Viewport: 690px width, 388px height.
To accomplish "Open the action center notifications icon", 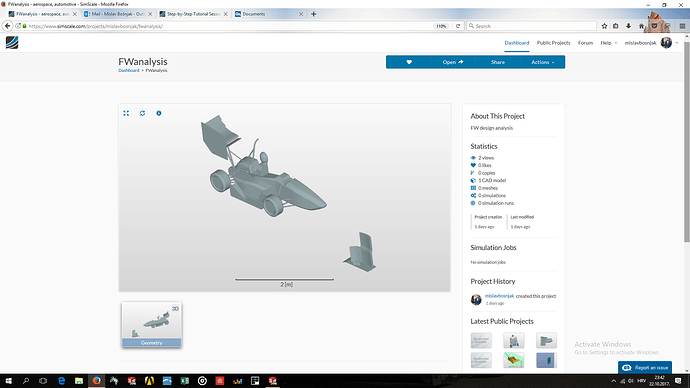I will pyautogui.click(x=678, y=381).
